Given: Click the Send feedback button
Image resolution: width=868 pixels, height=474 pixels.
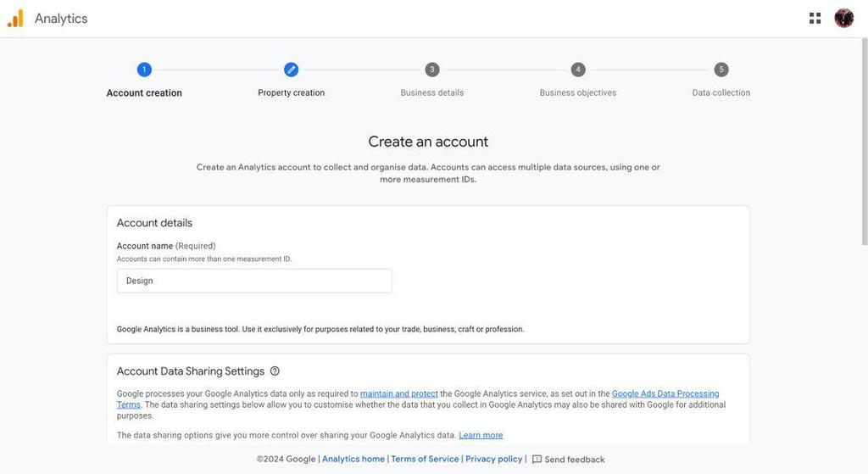Looking at the screenshot, I should [x=574, y=460].
